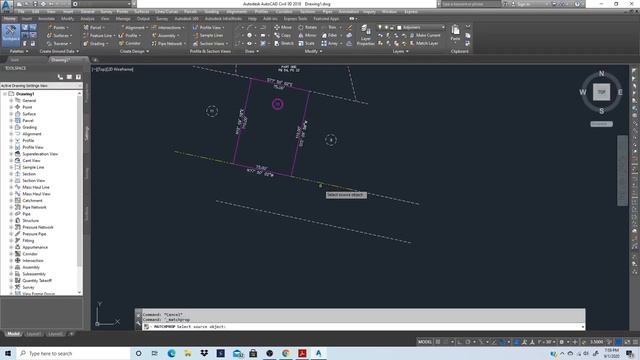This screenshot has width=640, height=360.
Task: Expand Create Design panel
Action: 134,51
